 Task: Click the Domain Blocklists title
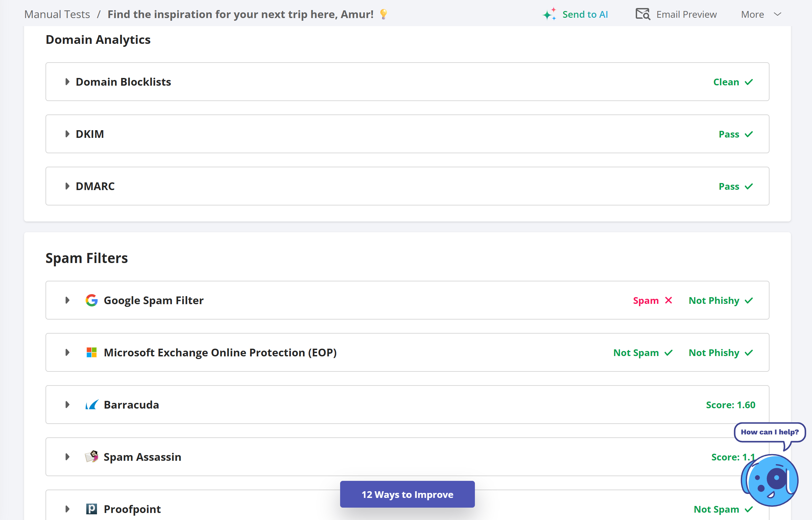point(123,82)
